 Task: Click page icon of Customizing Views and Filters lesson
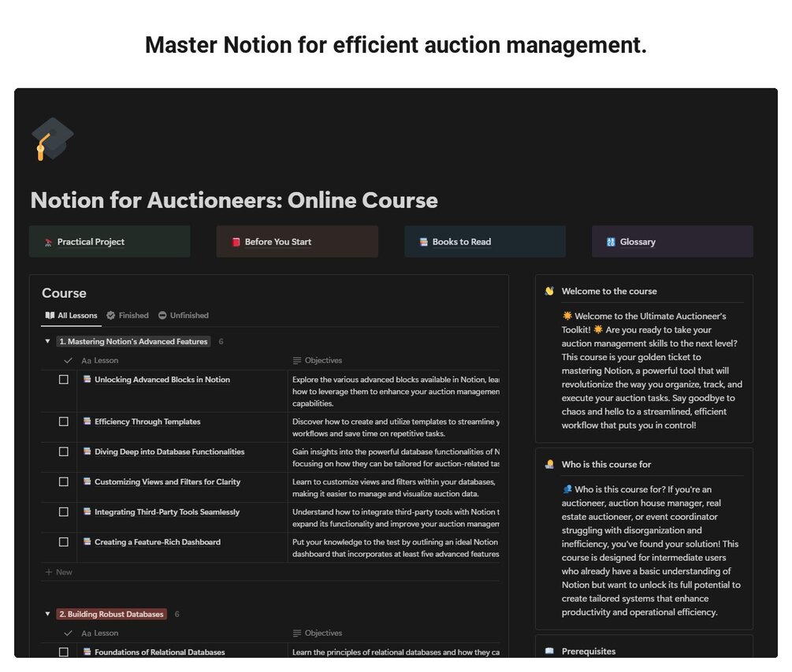[87, 481]
